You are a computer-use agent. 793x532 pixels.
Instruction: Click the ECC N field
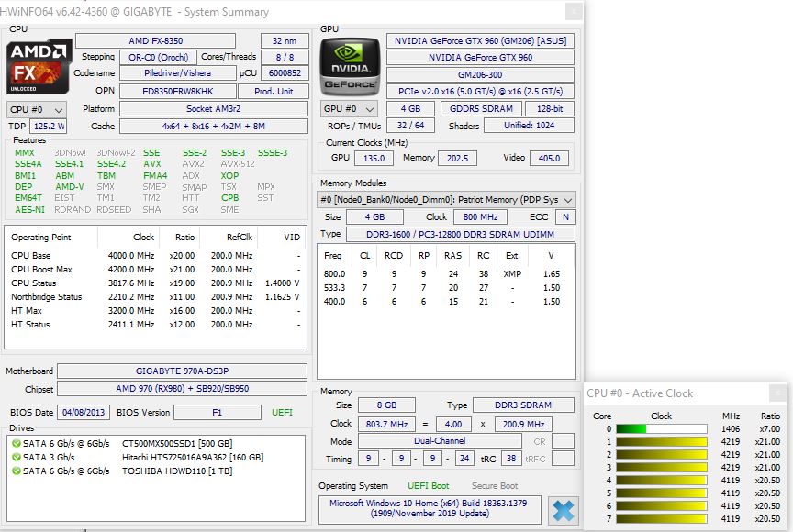click(x=565, y=217)
